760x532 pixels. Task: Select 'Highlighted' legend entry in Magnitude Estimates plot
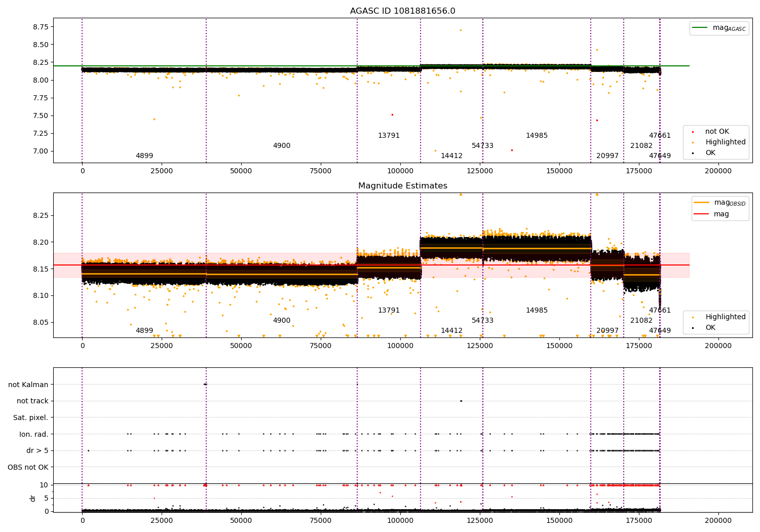click(x=719, y=317)
